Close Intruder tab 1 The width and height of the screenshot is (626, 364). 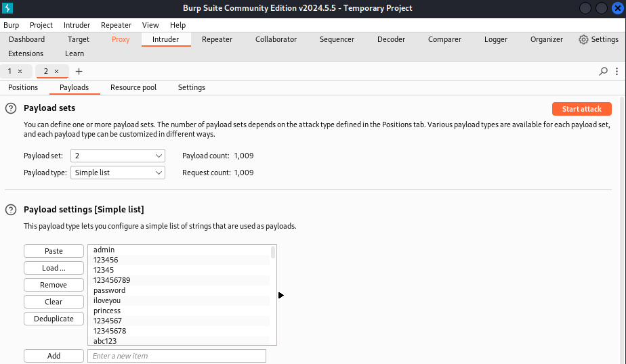coord(20,71)
